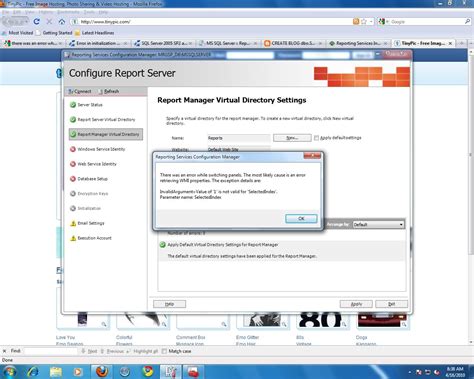Click the Exit button
474x379 pixels.
pyautogui.click(x=392, y=304)
